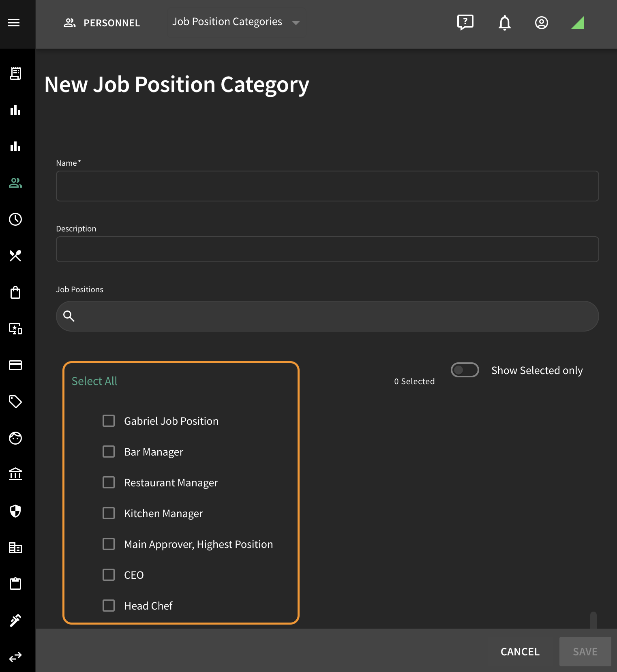The width and height of the screenshot is (617, 672).
Task: Open the bank building sidebar icon
Action: (15, 475)
